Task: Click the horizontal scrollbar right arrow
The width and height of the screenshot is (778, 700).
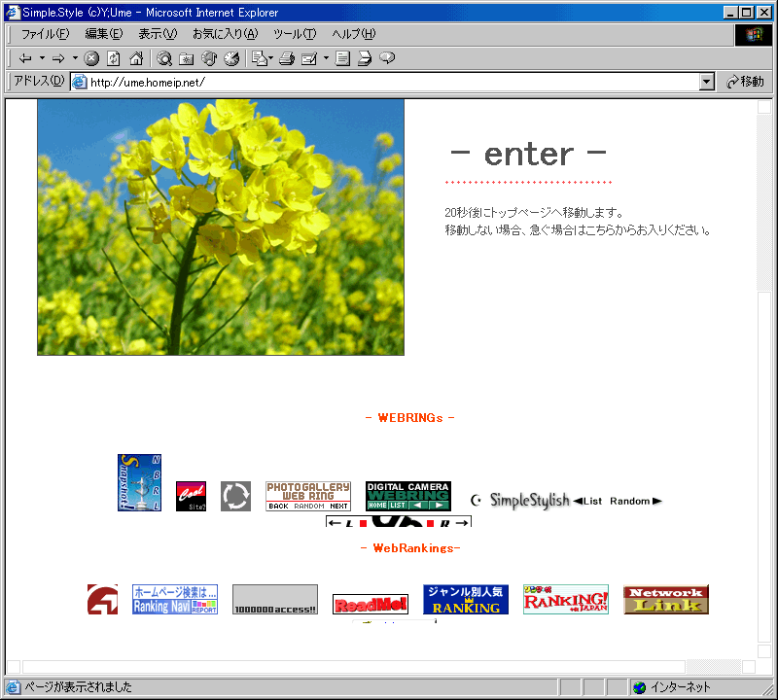Action: pos(749,667)
